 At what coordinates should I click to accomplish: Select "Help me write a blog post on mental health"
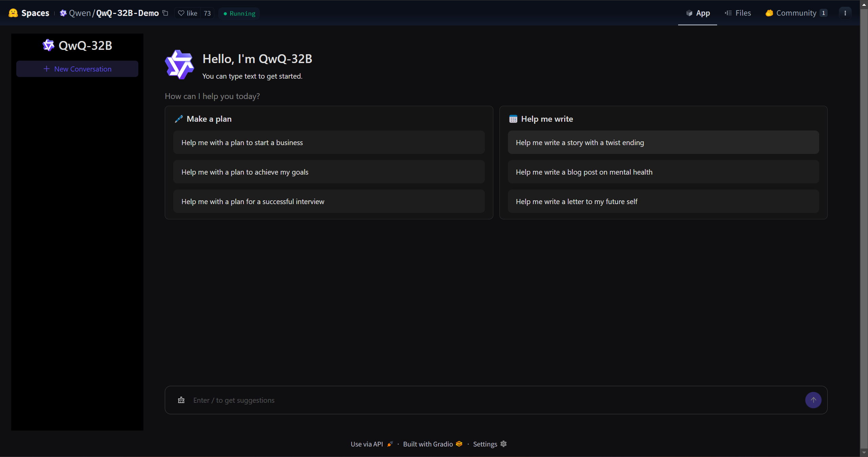[x=663, y=172]
